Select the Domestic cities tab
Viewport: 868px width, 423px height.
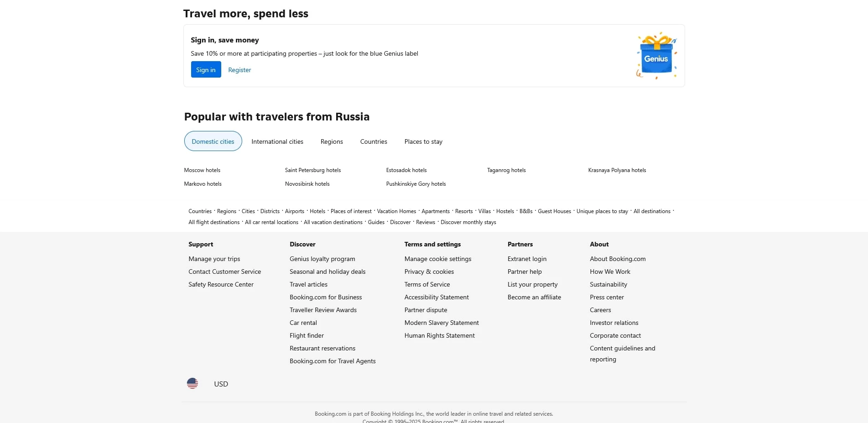[x=213, y=141]
